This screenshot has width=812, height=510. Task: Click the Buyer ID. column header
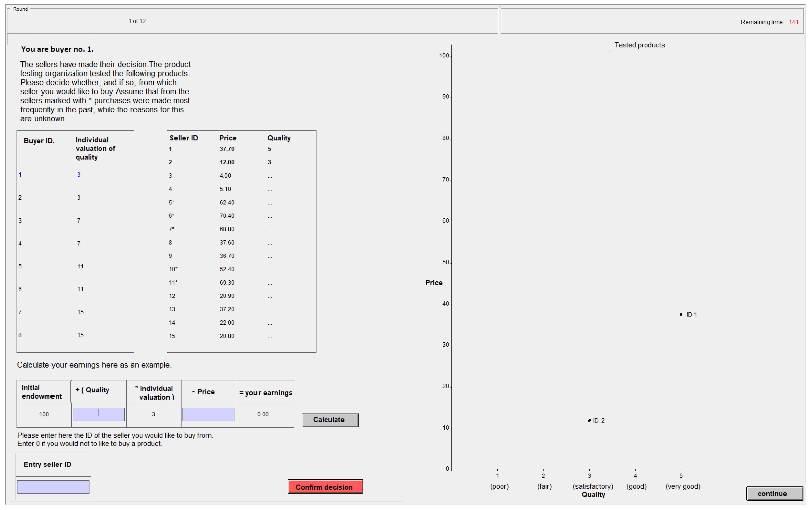(39, 141)
